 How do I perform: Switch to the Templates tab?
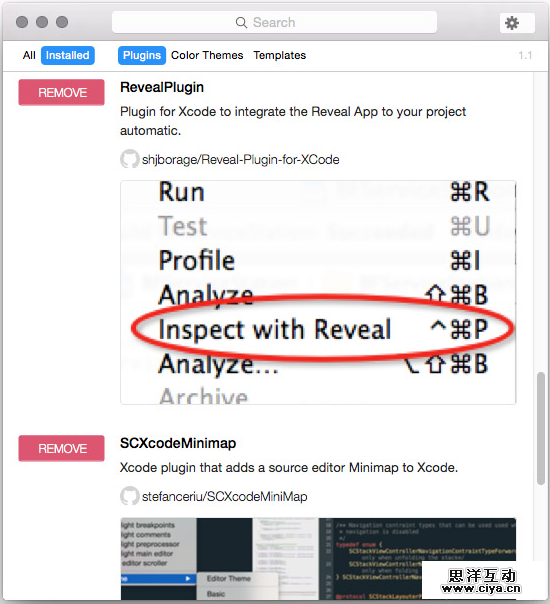[280, 55]
